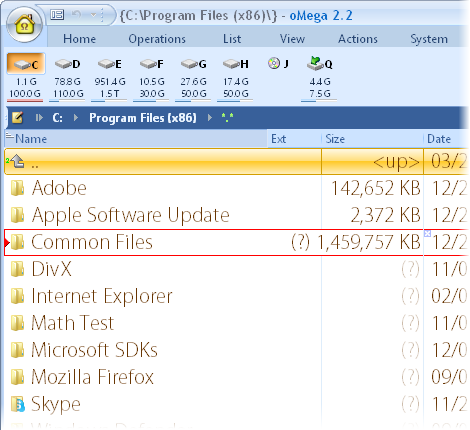Click the root arrow before C: in path
470x430 pixels.
39,118
